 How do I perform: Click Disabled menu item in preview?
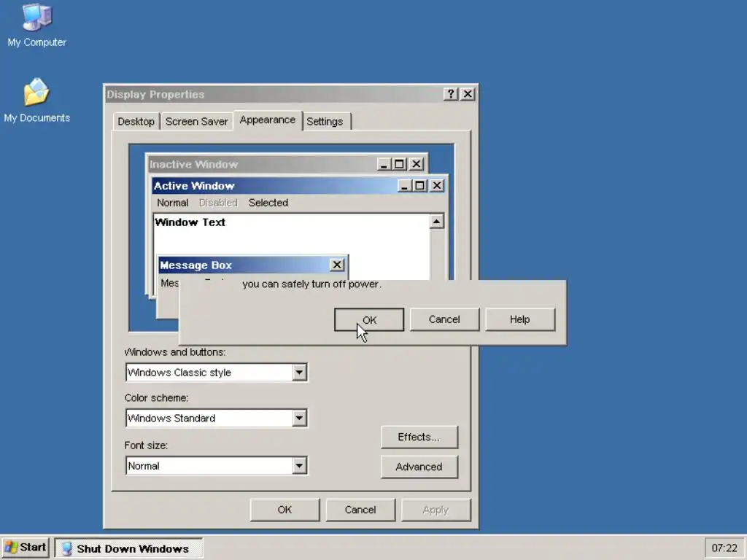[218, 203]
